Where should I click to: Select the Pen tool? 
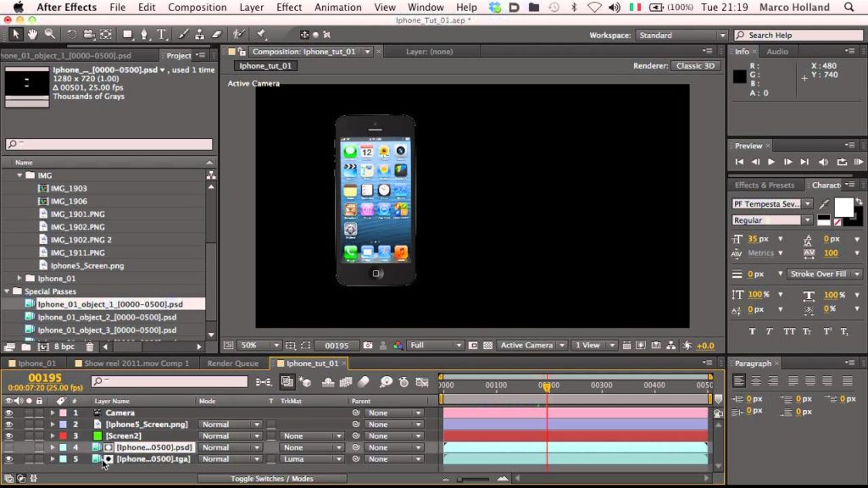[x=144, y=35]
